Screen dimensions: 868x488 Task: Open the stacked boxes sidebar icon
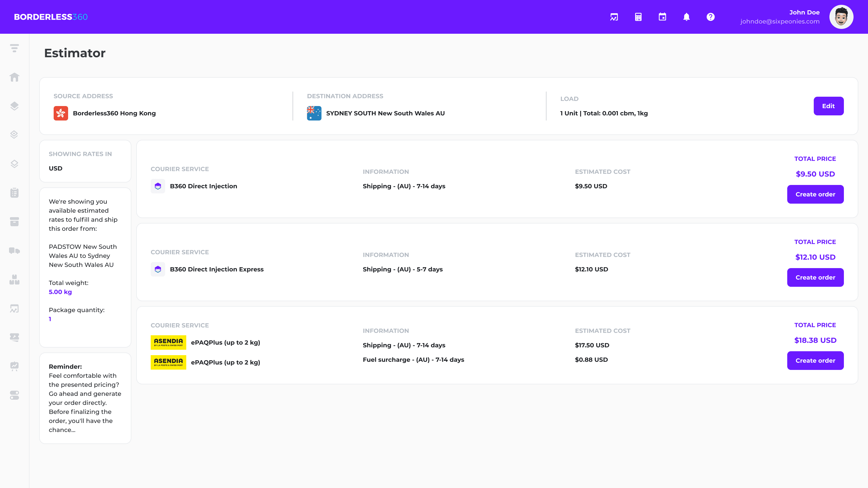coord(14,280)
